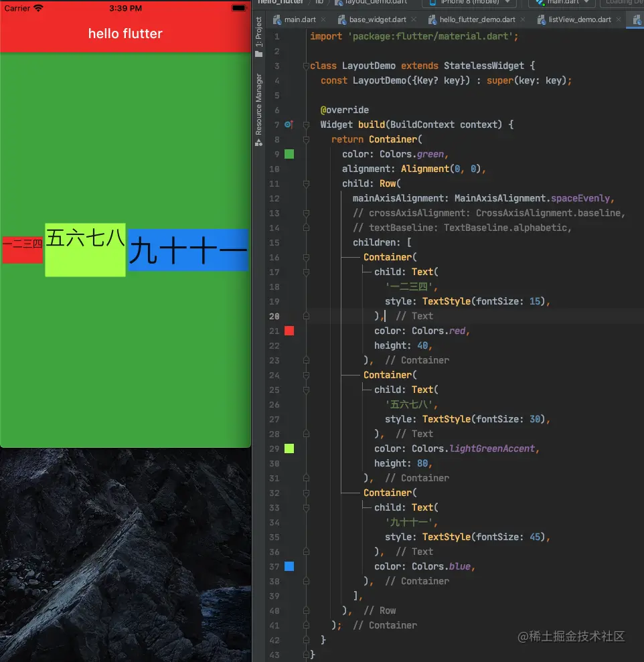Click the 3:39 PM simulator clock
This screenshot has width=644, height=662.
click(x=125, y=8)
